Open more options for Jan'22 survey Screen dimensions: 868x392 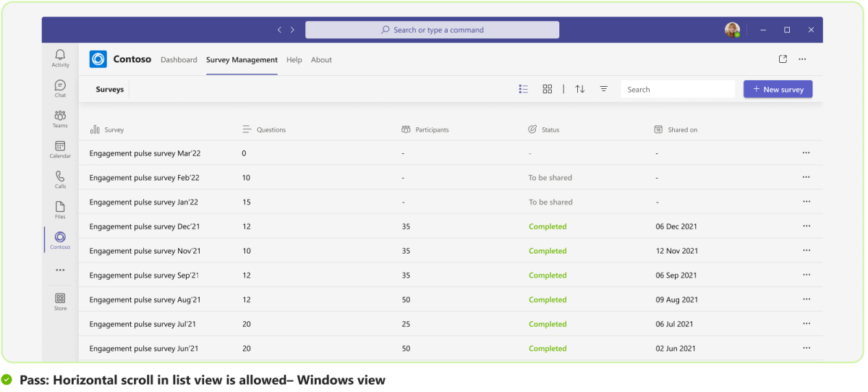(806, 202)
